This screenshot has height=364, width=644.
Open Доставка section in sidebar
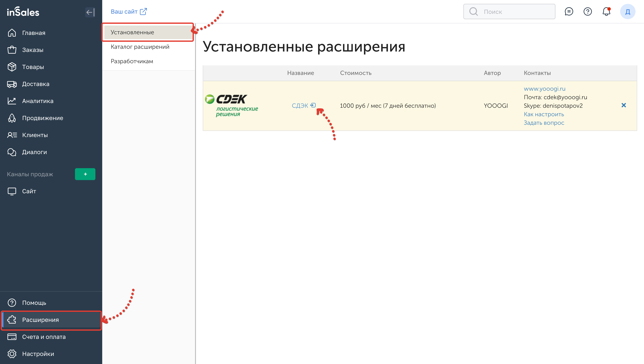[x=36, y=84]
